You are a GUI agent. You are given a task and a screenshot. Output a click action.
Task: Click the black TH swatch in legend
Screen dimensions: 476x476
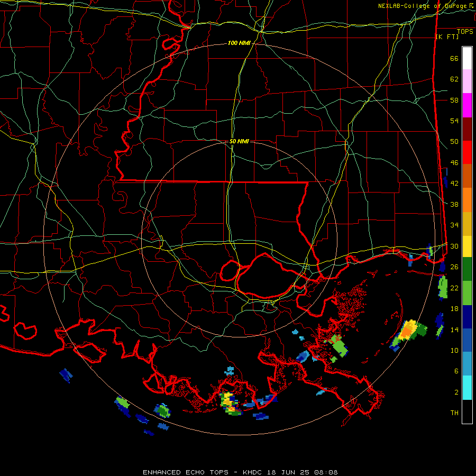click(x=467, y=411)
